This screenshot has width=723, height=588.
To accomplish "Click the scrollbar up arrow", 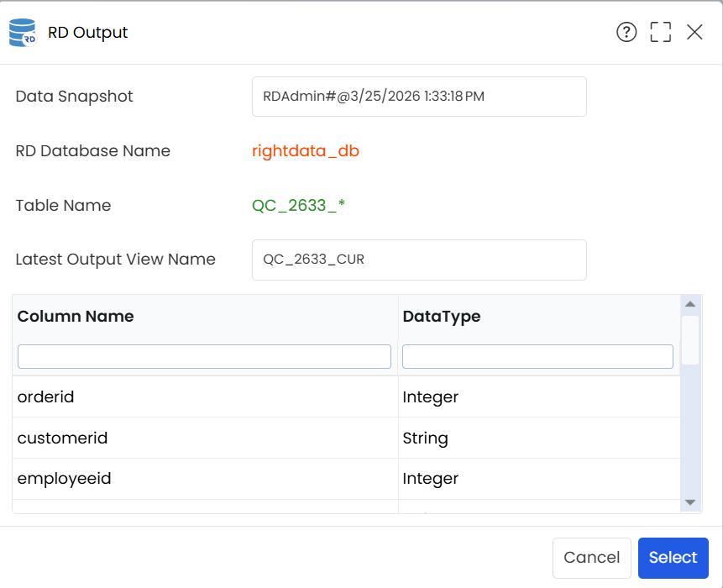I will (690, 304).
